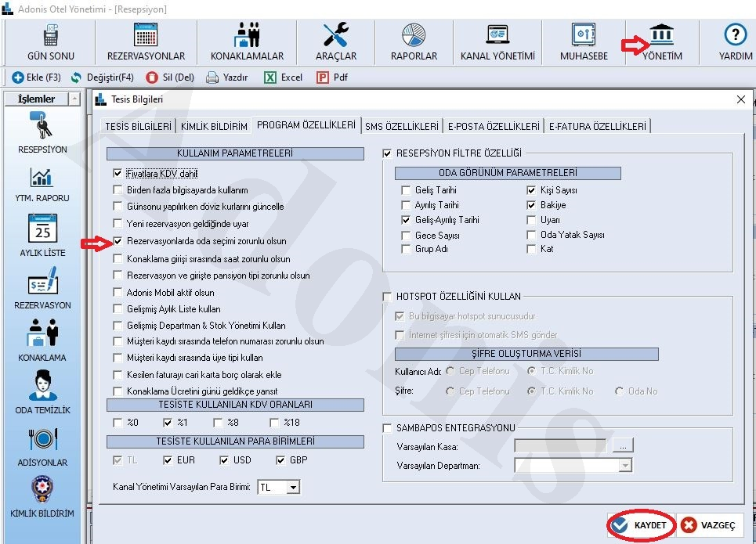The image size is (756, 544).
Task: Open the Raporlar pie chart icon
Action: coord(414,36)
